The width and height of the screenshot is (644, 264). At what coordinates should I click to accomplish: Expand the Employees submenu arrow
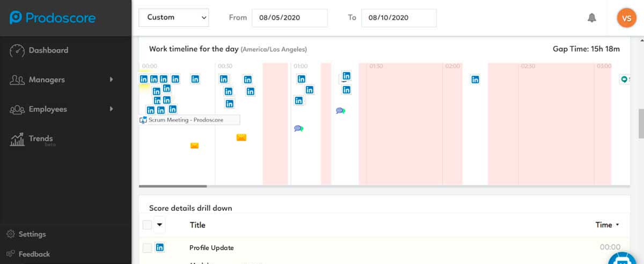[x=112, y=109]
